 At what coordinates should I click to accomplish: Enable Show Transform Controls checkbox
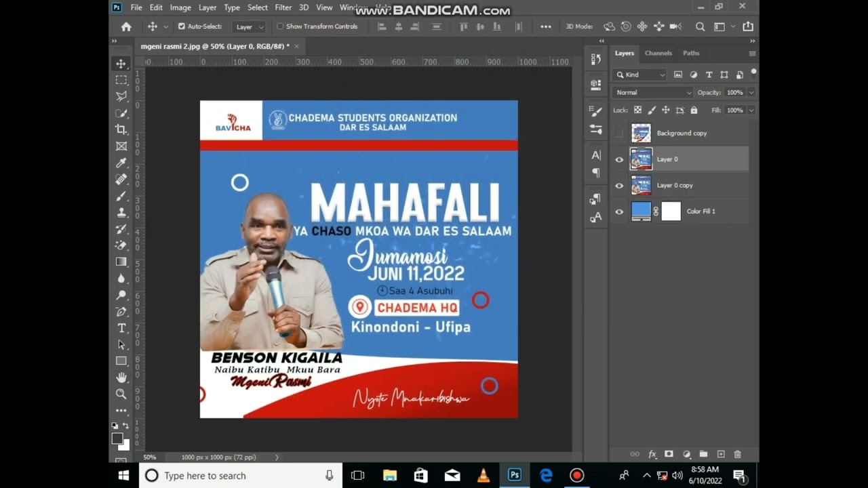coord(280,26)
